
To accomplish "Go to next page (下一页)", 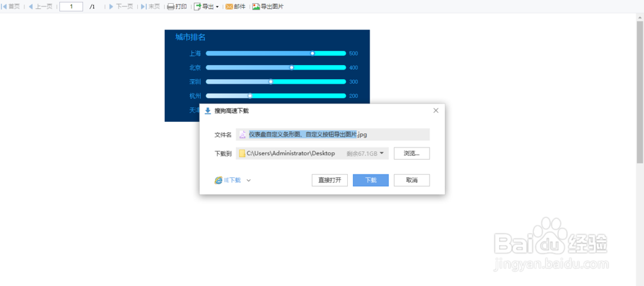I will pyautogui.click(x=121, y=6).
